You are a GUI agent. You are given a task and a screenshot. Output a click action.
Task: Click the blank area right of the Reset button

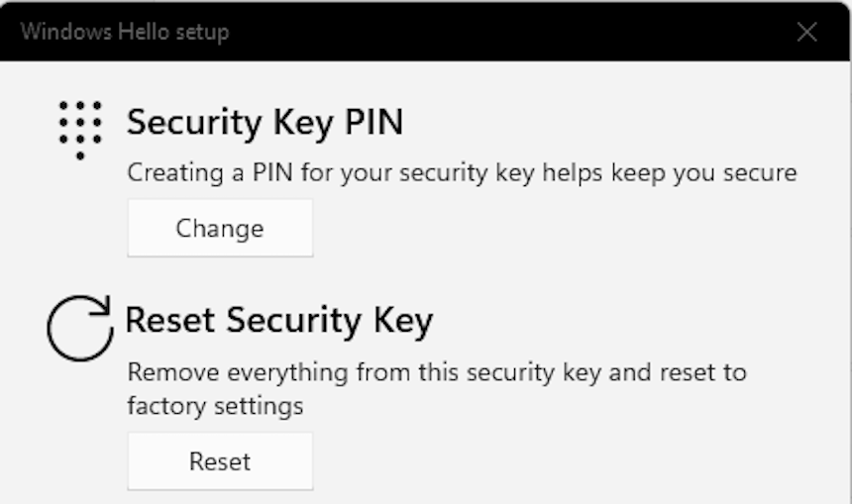coord(555,461)
